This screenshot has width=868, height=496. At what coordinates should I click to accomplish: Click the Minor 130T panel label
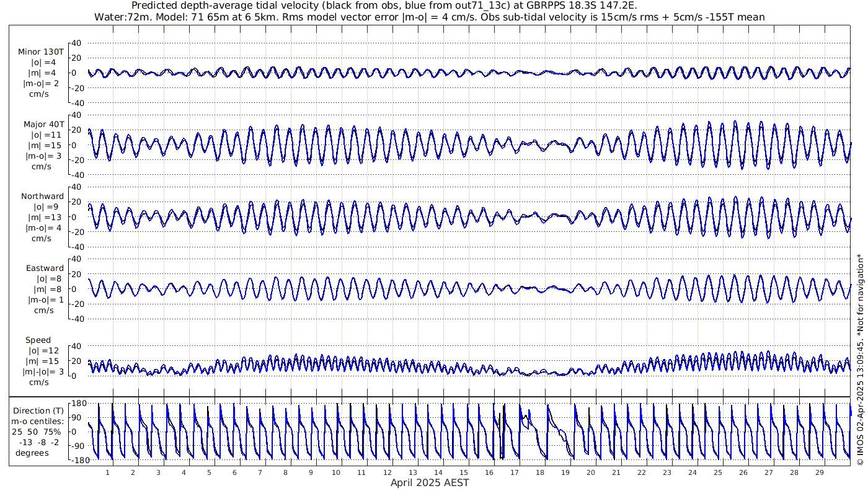pos(40,52)
